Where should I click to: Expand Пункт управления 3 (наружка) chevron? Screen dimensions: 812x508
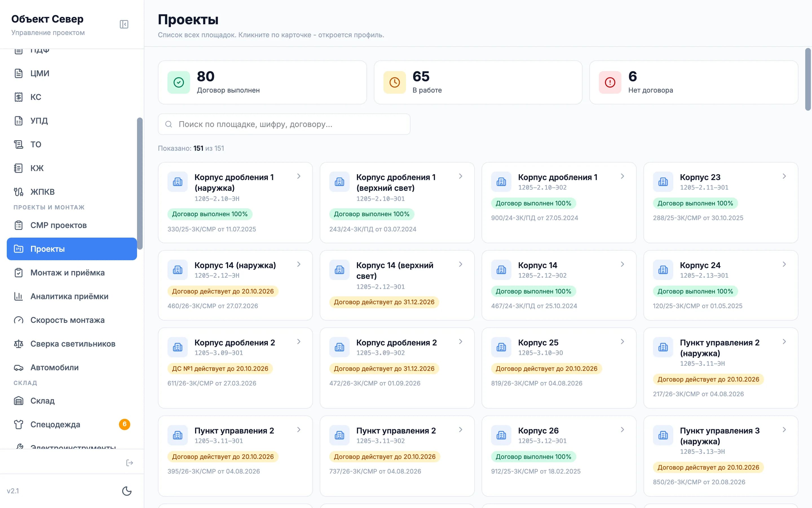pyautogui.click(x=784, y=430)
